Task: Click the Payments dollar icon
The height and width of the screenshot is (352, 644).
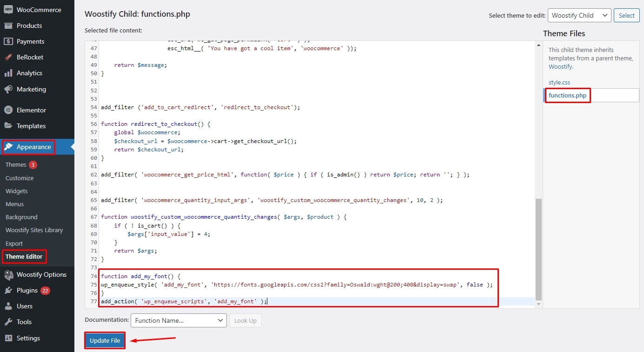Action: click(x=8, y=41)
